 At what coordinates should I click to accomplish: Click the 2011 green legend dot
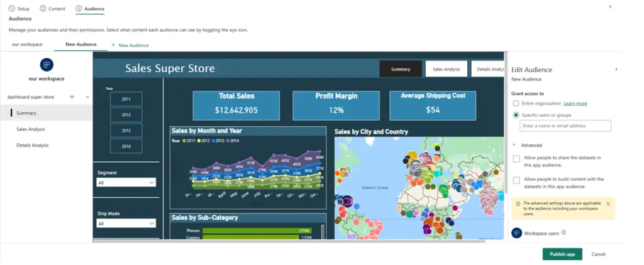pyautogui.click(x=184, y=141)
